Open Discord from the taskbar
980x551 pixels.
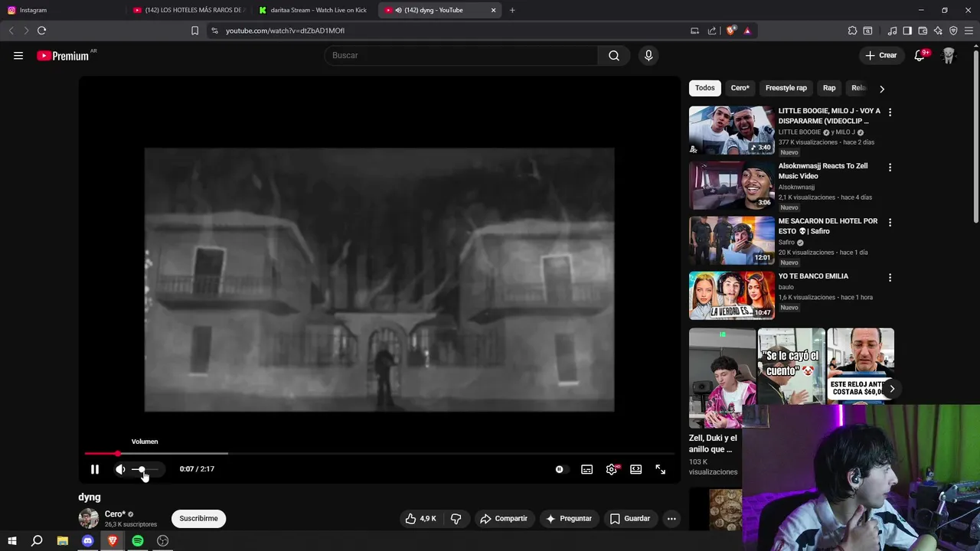click(87, 541)
